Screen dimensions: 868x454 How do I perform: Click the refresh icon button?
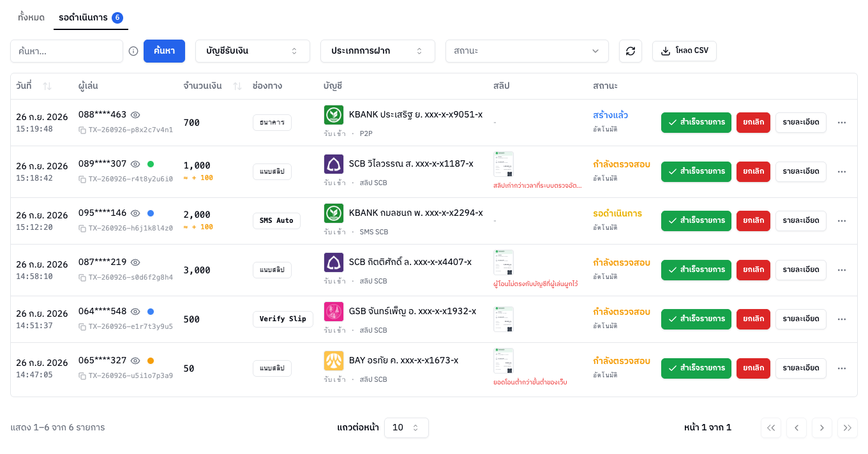(631, 51)
